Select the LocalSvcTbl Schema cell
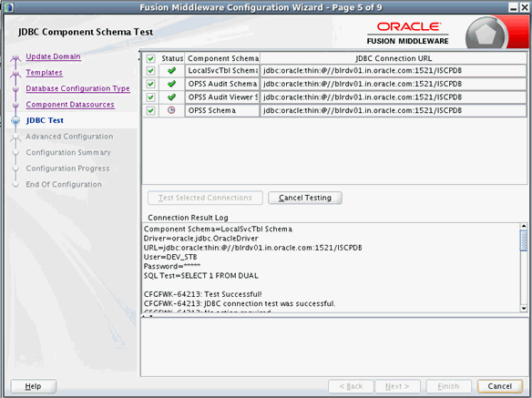Image resolution: width=532 pixels, height=398 pixels. [x=222, y=70]
